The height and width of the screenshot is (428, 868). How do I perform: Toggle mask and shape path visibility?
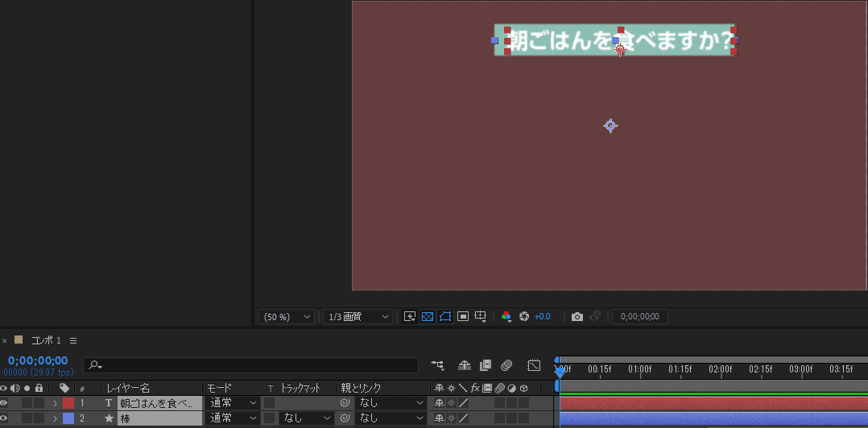[445, 317]
